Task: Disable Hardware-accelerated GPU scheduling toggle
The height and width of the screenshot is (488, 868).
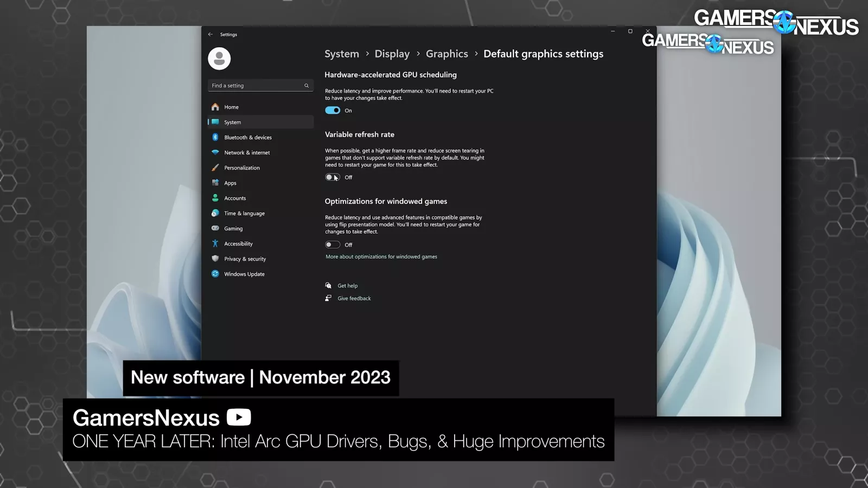Action: [333, 111]
